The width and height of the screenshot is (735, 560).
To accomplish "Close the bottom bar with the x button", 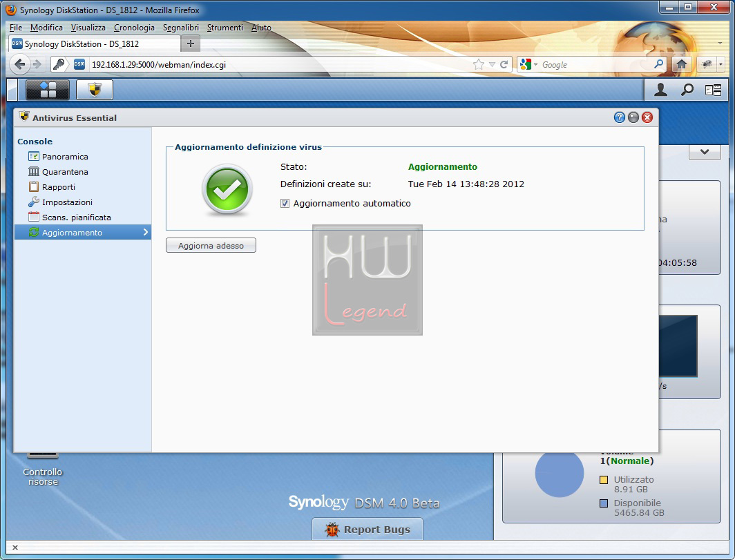I will [15, 548].
